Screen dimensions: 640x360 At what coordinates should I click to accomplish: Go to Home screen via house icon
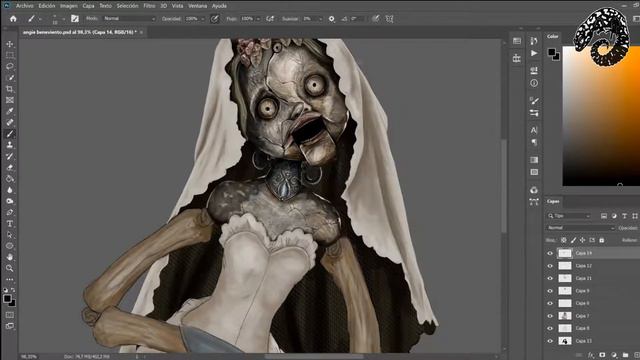pos(13,19)
